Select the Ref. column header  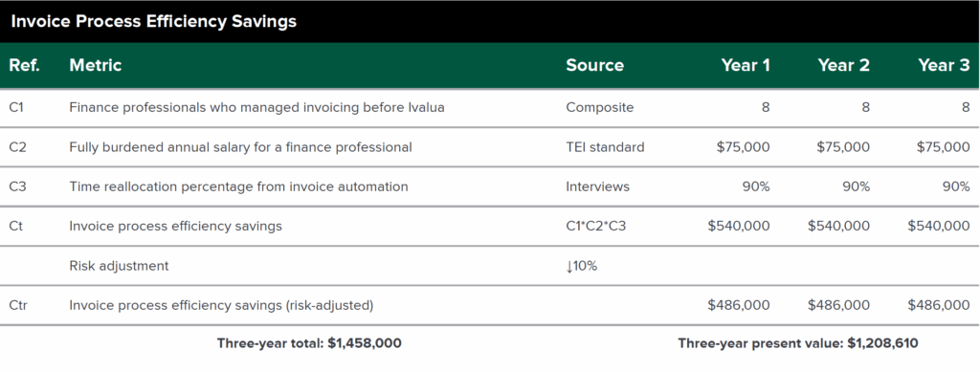24,65
